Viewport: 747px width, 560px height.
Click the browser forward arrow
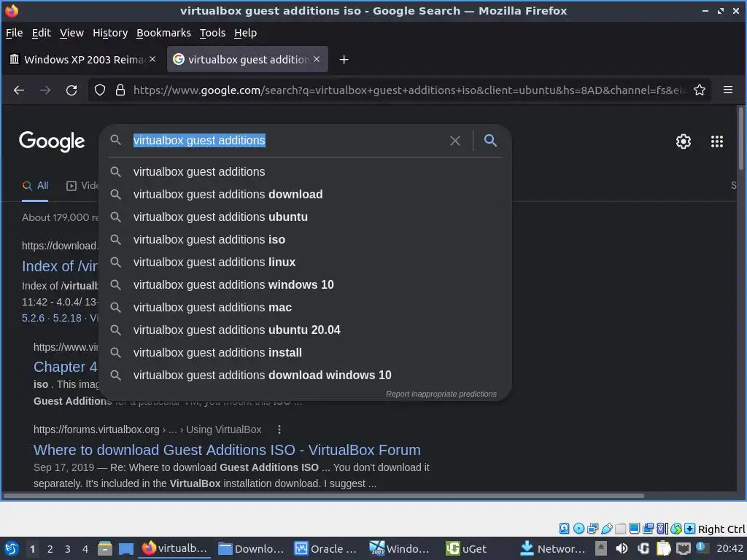pos(45,90)
